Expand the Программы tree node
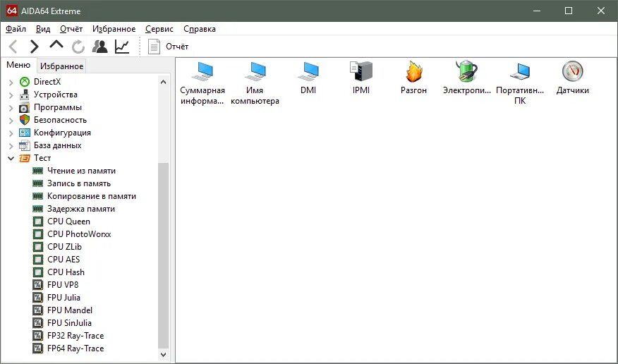The height and width of the screenshot is (364, 618). pyautogui.click(x=11, y=107)
